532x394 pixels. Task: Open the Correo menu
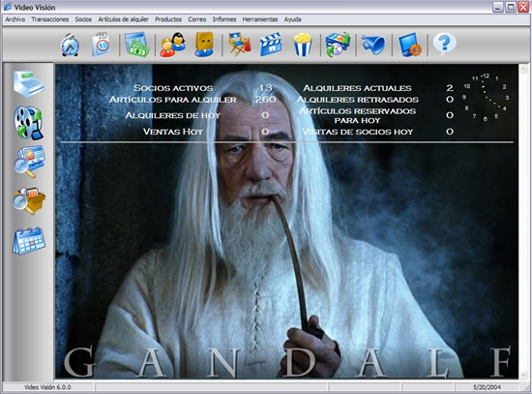[197, 19]
